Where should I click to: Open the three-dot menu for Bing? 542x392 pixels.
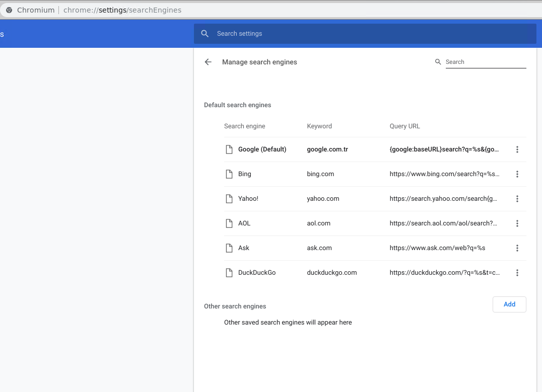(517, 174)
